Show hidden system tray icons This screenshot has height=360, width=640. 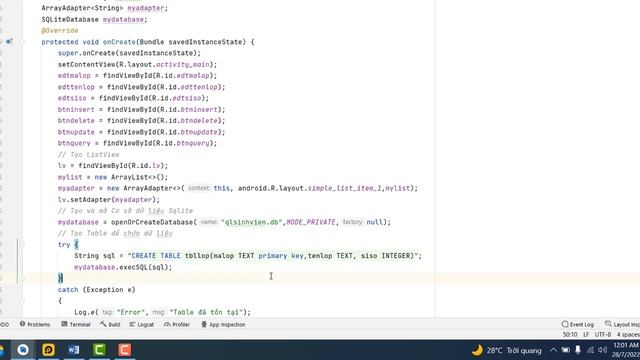click(553, 350)
